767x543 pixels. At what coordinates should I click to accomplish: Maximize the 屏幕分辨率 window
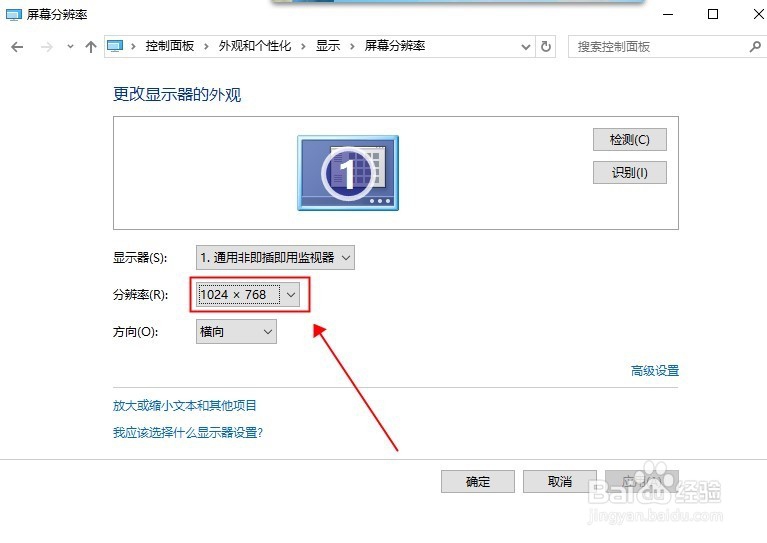click(x=713, y=14)
